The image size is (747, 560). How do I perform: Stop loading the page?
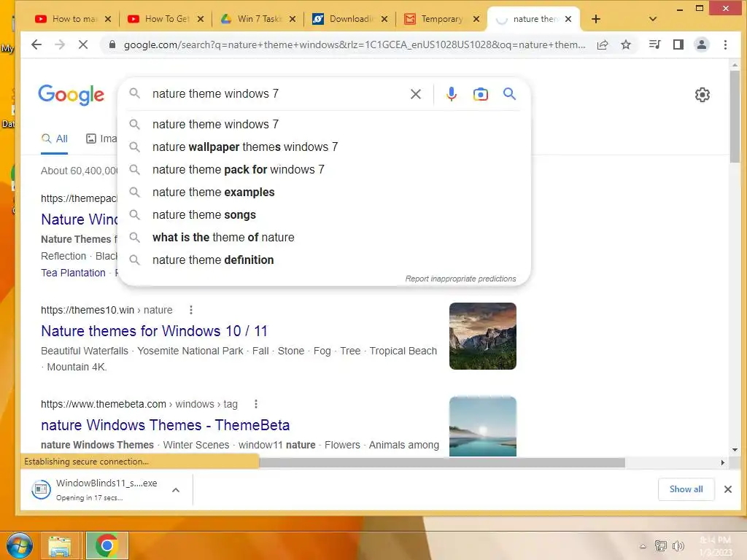pos(83,44)
